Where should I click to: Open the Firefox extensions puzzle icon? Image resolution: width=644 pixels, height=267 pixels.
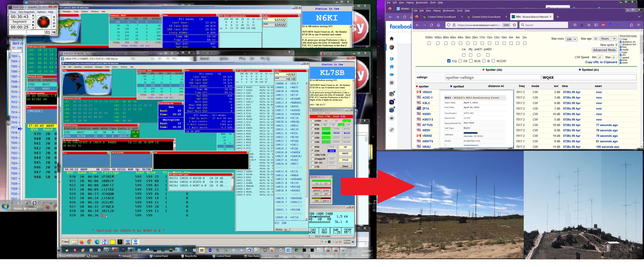[631, 25]
